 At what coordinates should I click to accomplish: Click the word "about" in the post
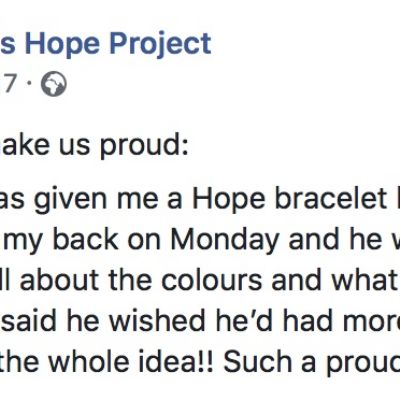pos(59,281)
